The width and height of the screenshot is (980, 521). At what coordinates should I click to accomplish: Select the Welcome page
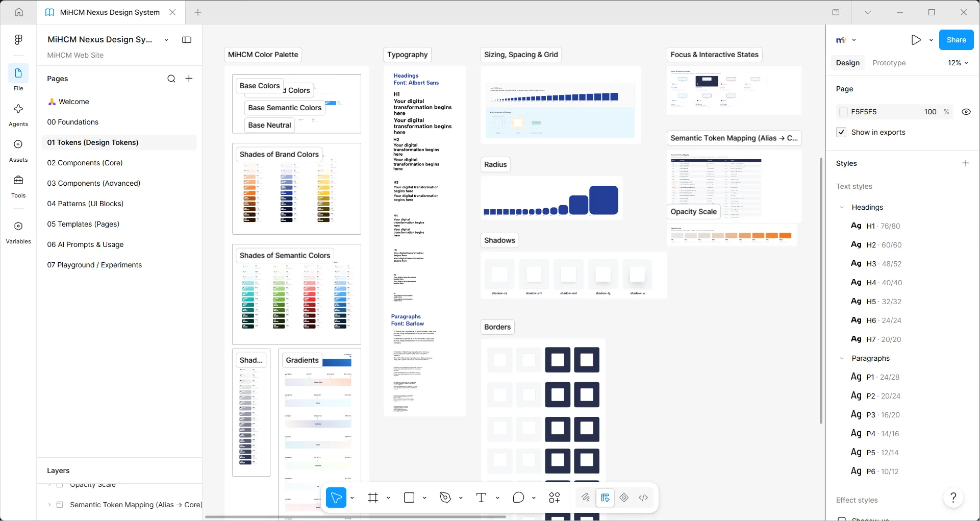74,102
